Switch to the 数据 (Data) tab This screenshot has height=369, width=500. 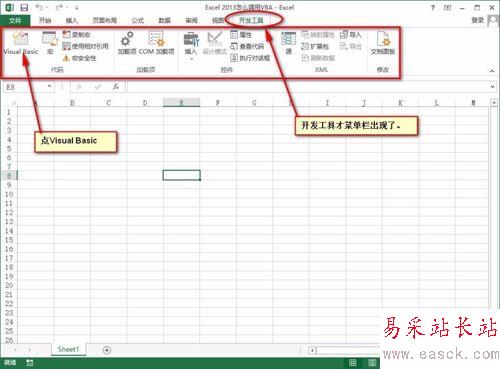coord(164,20)
